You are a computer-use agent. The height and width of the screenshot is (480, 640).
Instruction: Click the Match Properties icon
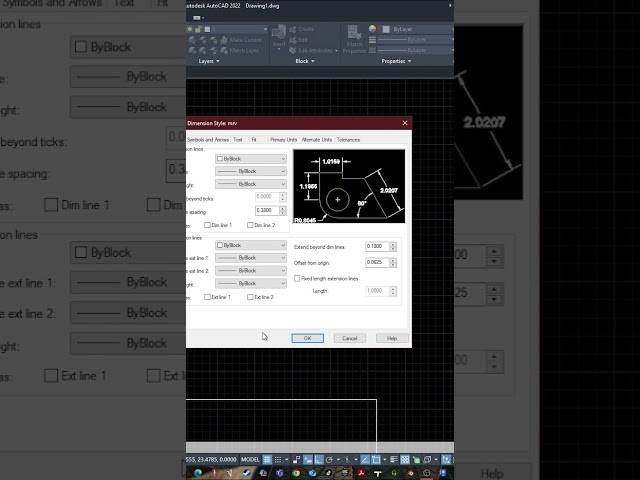[x=354, y=32]
